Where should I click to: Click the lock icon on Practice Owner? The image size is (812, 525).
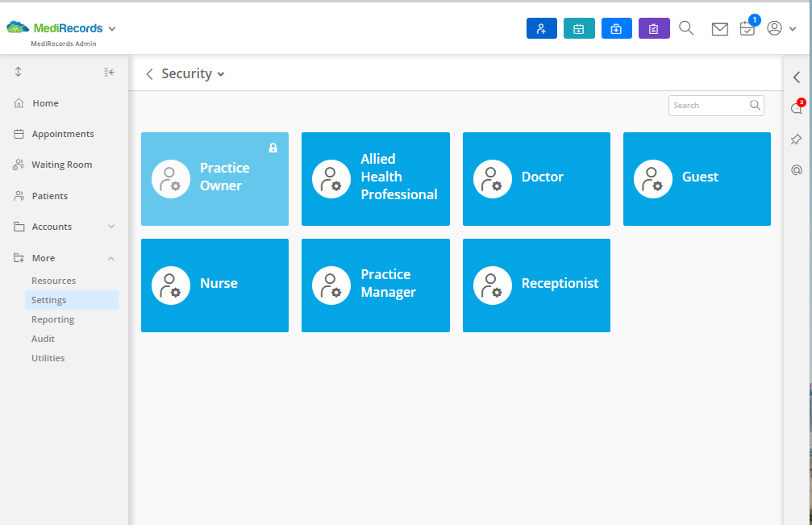pos(273,148)
